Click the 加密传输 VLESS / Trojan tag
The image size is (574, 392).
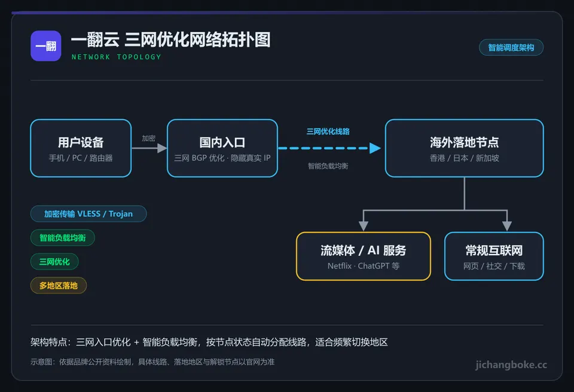coord(88,214)
